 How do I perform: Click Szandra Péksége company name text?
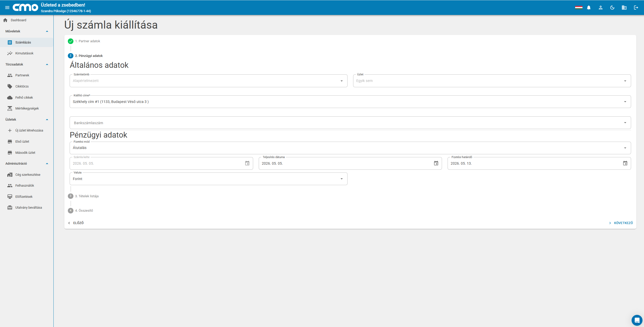pyautogui.click(x=66, y=11)
